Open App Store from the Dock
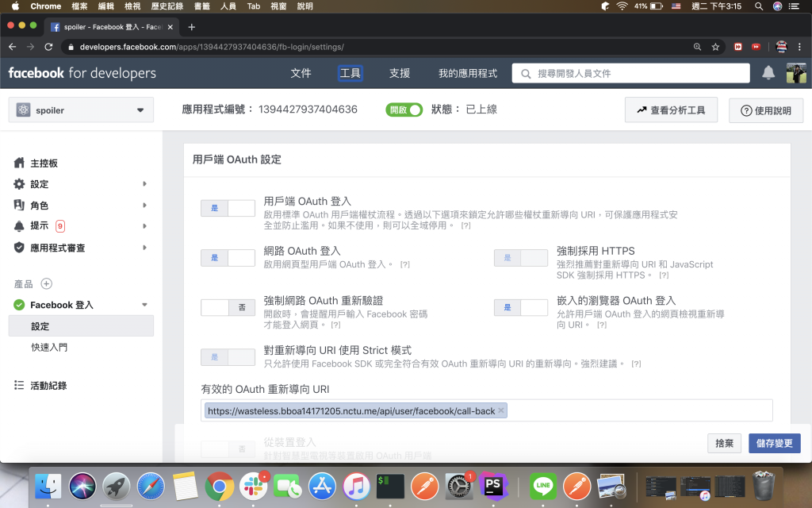Image resolution: width=812 pixels, height=508 pixels. [x=322, y=487]
